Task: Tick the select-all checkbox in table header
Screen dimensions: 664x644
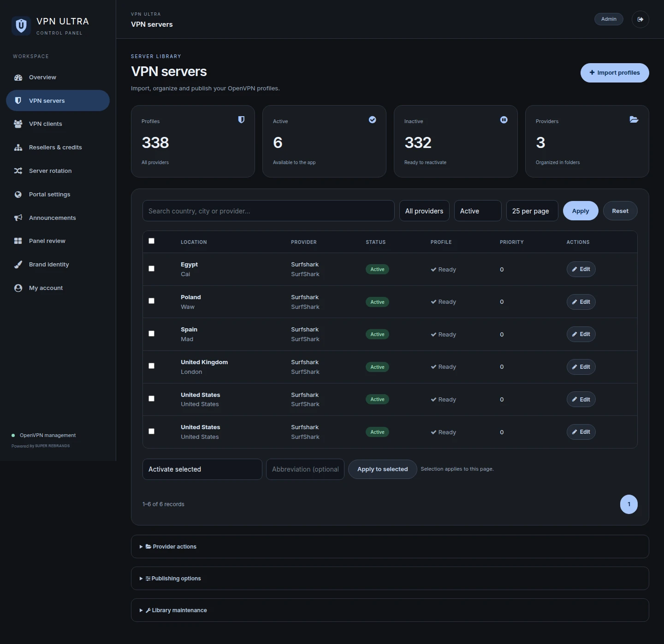Action: (x=151, y=241)
